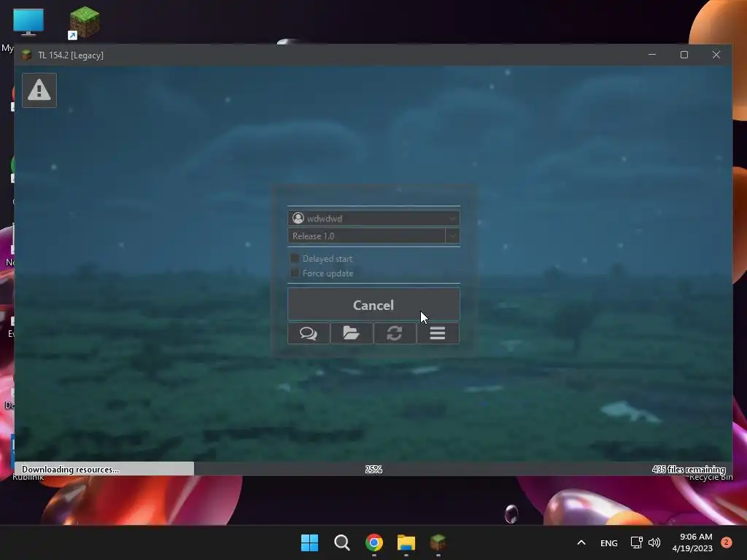The width and height of the screenshot is (747, 560).
Task: Select the Minecraft grass block desktop shortcut
Action: pyautogui.click(x=84, y=23)
